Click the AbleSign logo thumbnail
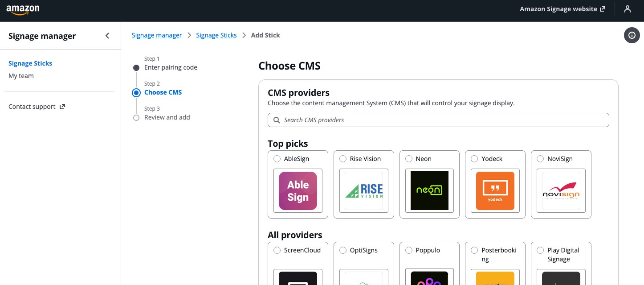Screen dimensions: 644x285 coord(298,191)
